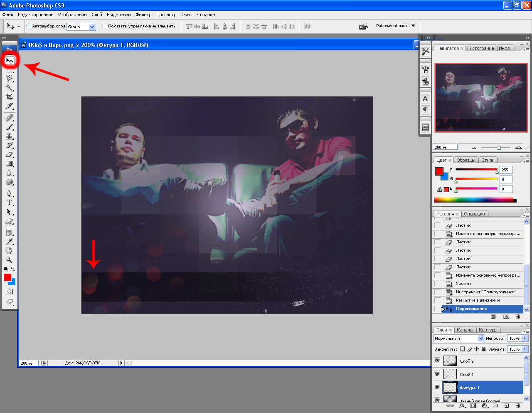Delete layer using trash icon in Layers panel
The height and width of the screenshot is (413, 532).
click(518, 406)
